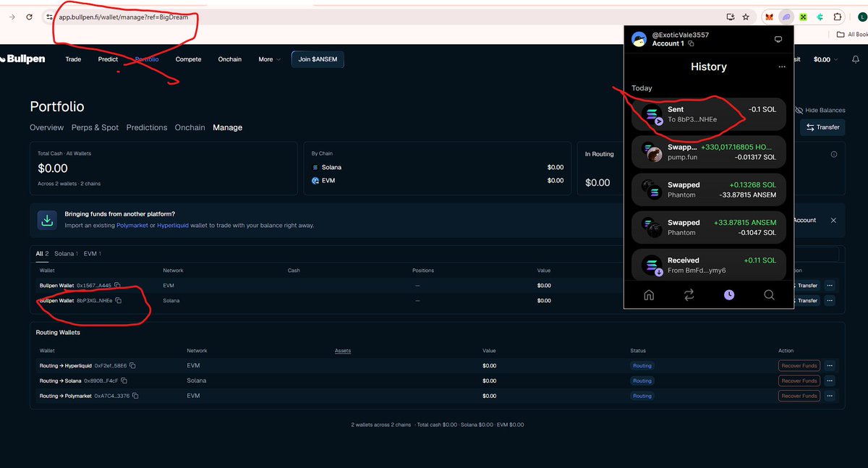The width and height of the screenshot is (868, 468).
Task: Open Phantom's side panel screen icon
Action: pyautogui.click(x=778, y=39)
